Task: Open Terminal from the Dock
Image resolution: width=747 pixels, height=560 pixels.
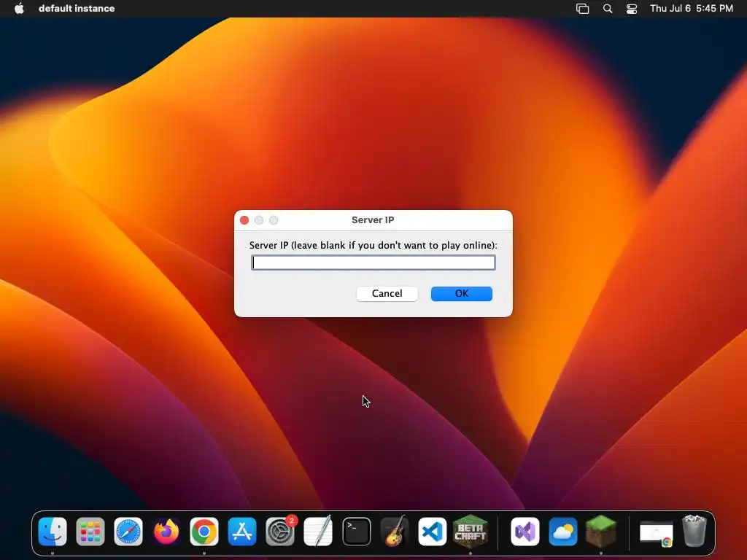Action: click(356, 532)
